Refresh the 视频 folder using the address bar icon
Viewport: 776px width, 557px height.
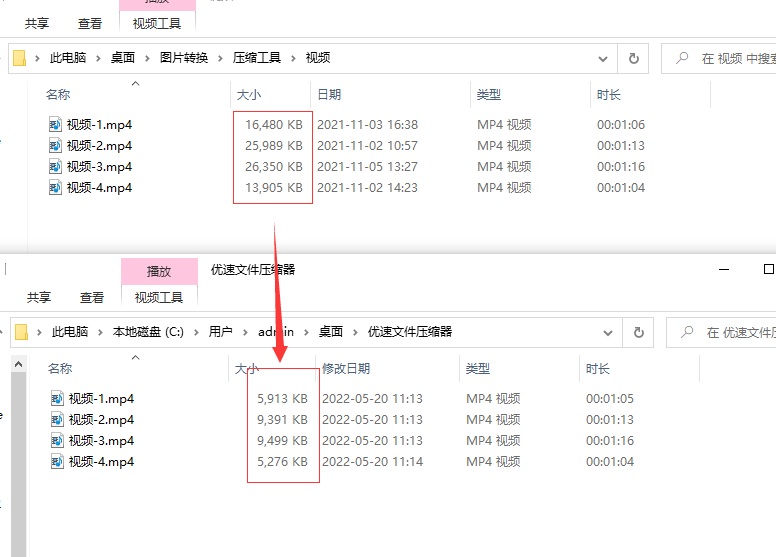[x=633, y=58]
